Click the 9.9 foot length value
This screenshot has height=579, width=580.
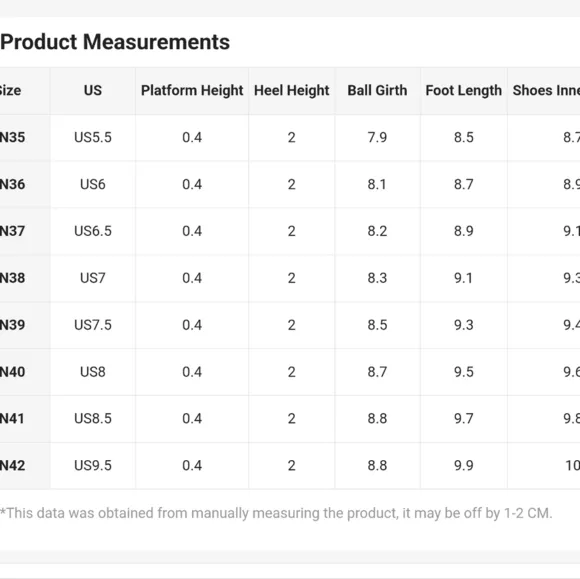pos(463,465)
